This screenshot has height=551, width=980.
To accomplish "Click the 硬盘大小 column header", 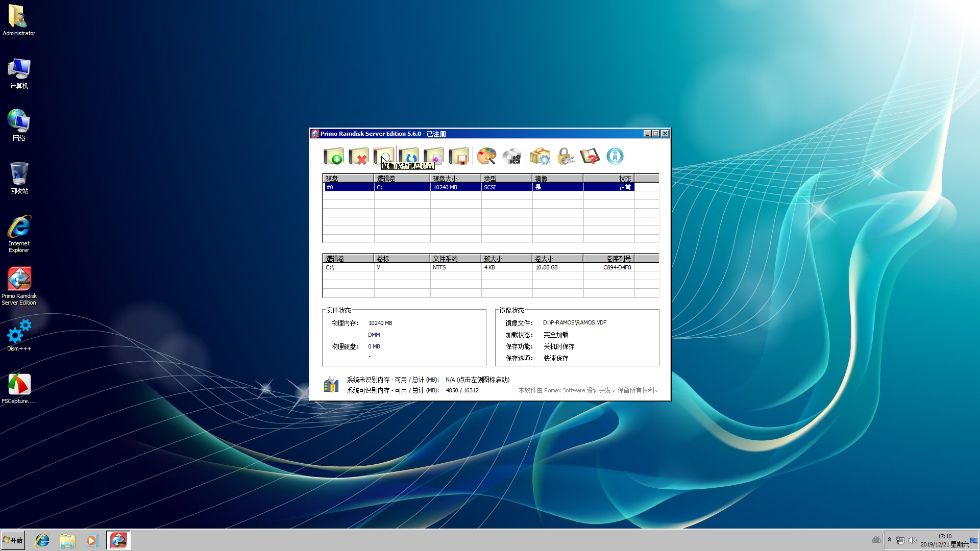I will click(x=456, y=179).
